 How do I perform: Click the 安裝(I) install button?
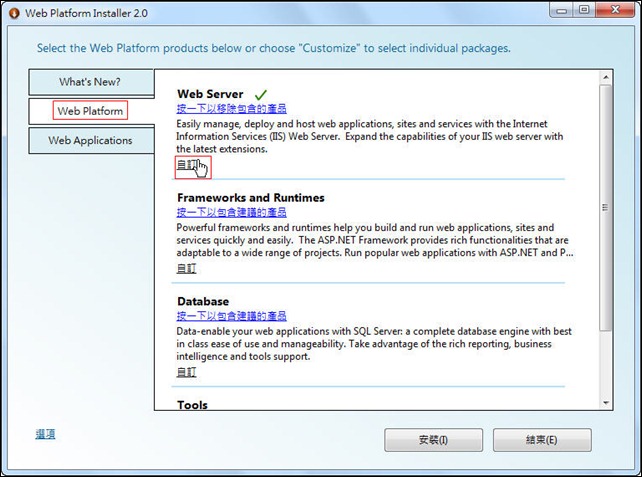coord(433,440)
